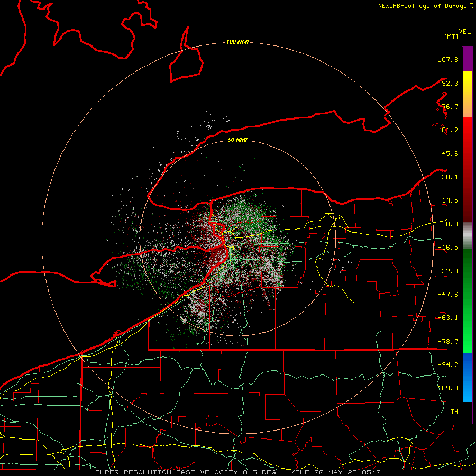The image size is (476, 476).
Task: Select the -32.0 knot scale value
Action: (x=448, y=271)
